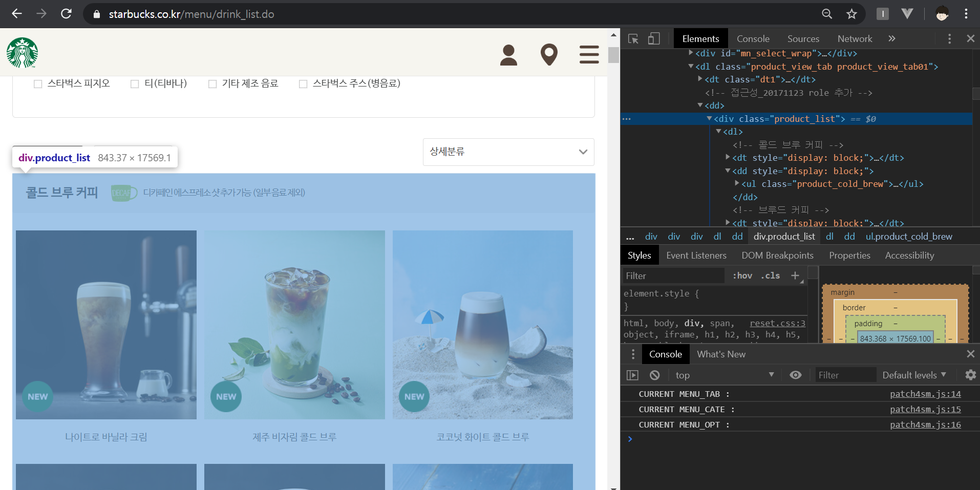
Task: Click the V-shaped extension icon
Action: point(907,14)
